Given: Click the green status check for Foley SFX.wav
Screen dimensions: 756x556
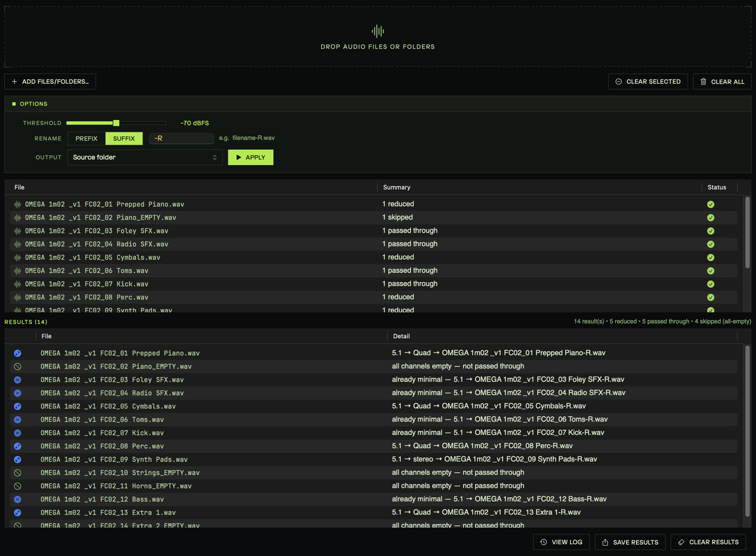Looking at the screenshot, I should (711, 231).
